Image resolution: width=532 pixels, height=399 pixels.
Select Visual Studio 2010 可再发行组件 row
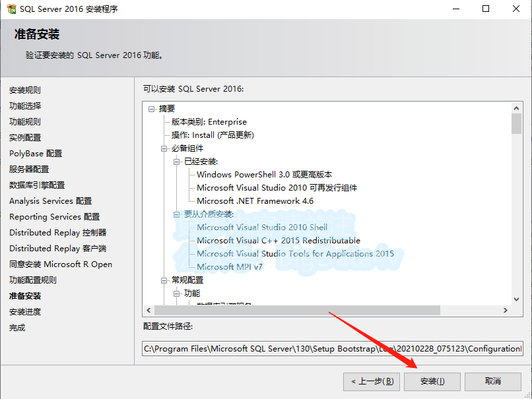pyautogui.click(x=277, y=188)
